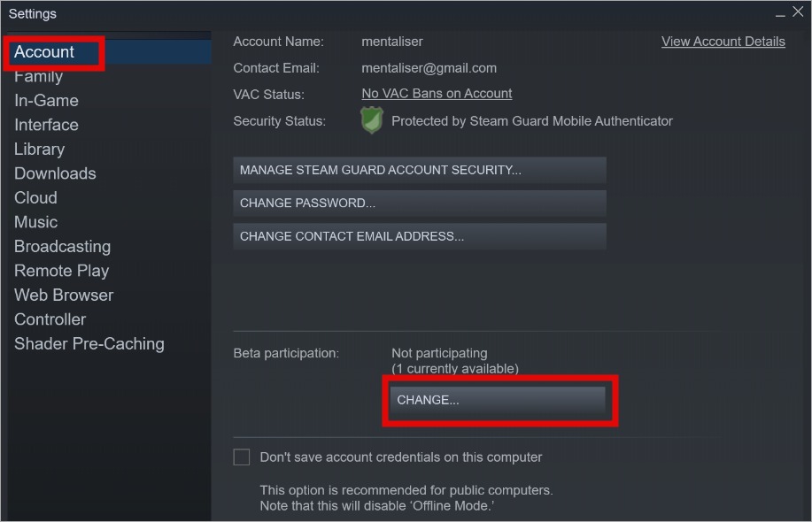The image size is (812, 522).
Task: Open the Music settings
Action: click(35, 222)
